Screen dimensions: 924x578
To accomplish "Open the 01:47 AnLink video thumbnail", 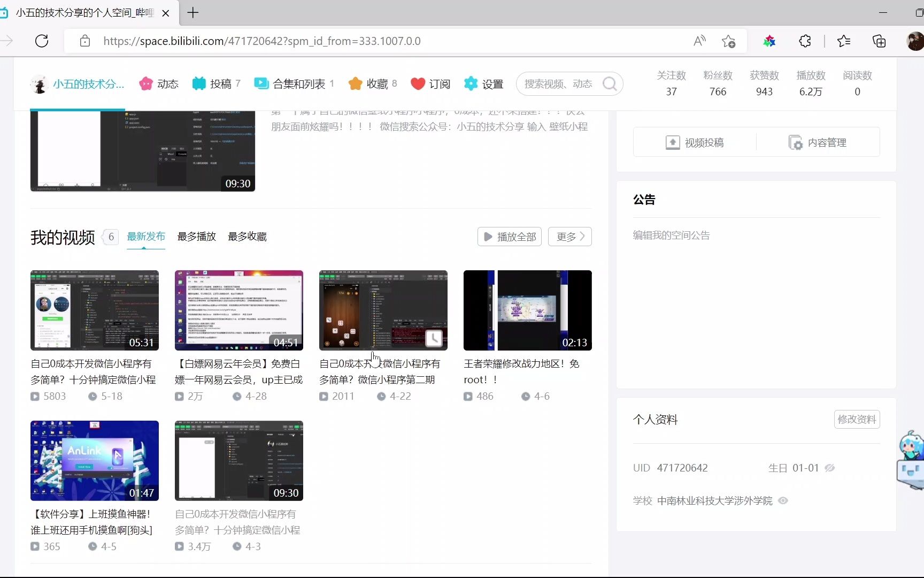I will click(x=95, y=461).
